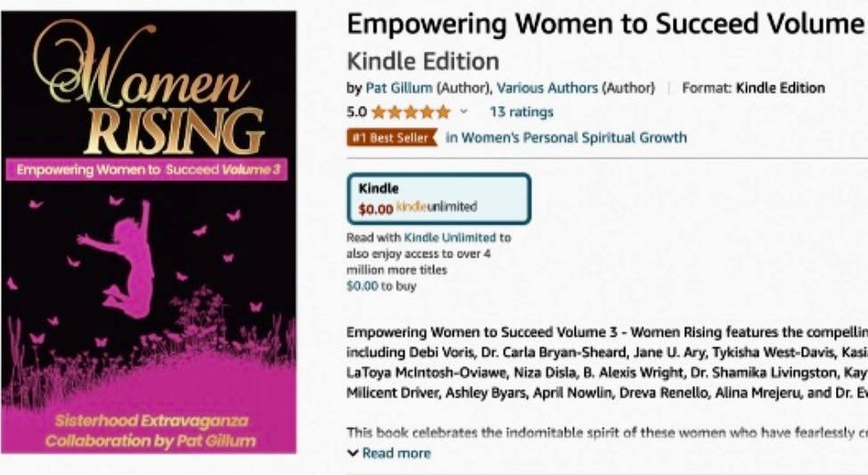Click the #1 Best Seller badge

(392, 137)
